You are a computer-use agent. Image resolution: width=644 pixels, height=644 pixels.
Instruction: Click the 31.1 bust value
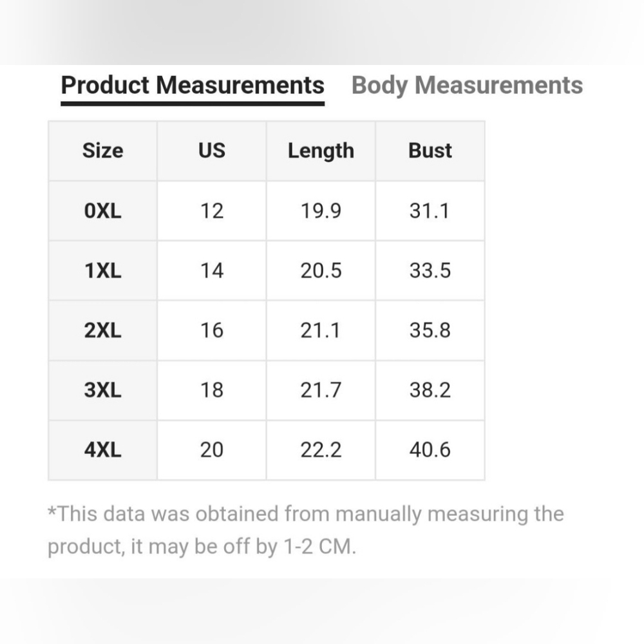(x=430, y=211)
